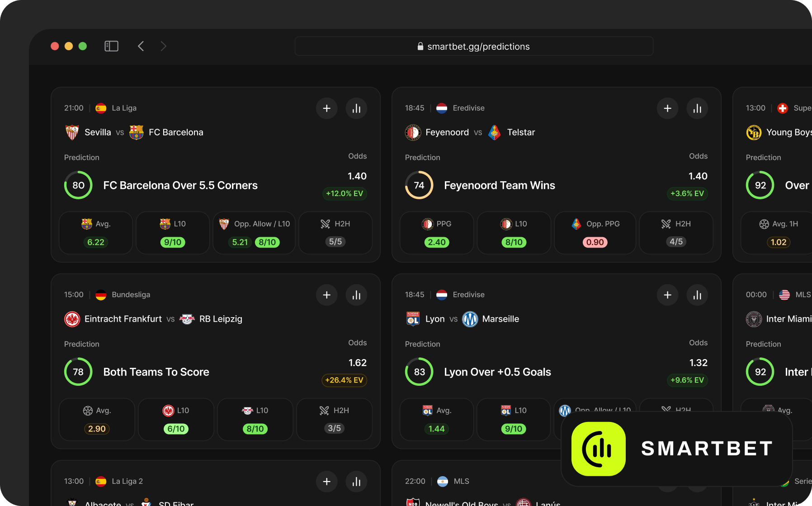Click the confidence score 80 circle
The image size is (812, 506).
point(78,185)
